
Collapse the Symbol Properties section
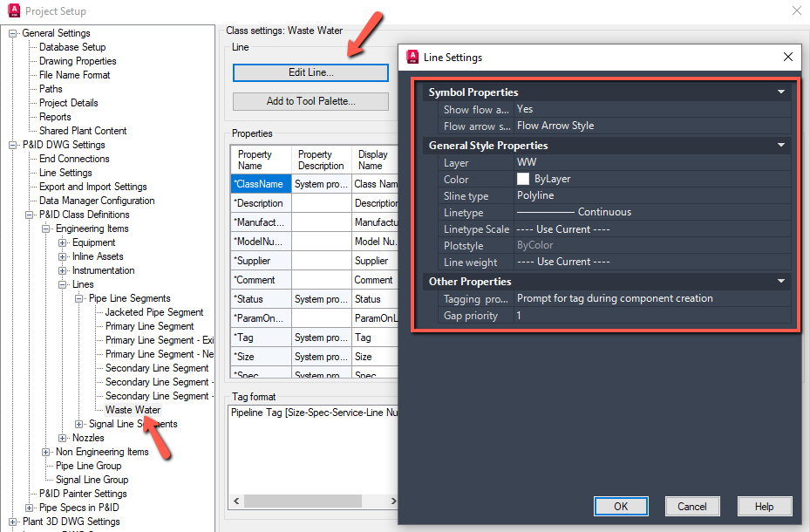[x=781, y=92]
